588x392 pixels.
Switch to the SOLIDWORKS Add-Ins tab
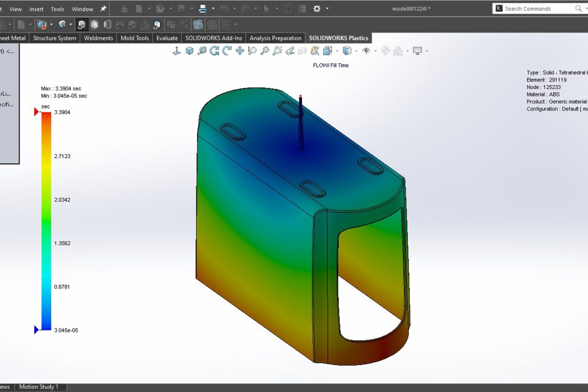click(x=214, y=38)
